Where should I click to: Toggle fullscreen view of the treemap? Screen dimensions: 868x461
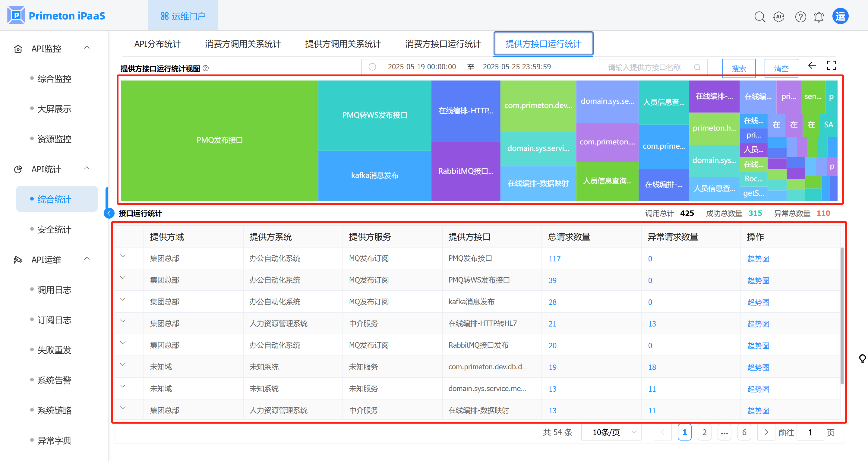[x=831, y=65]
